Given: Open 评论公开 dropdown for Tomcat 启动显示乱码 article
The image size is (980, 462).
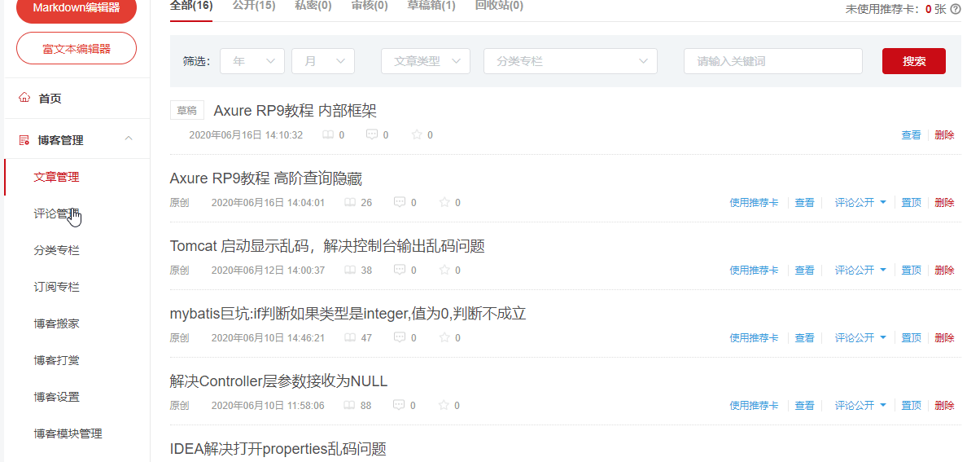Looking at the screenshot, I should coord(860,271).
